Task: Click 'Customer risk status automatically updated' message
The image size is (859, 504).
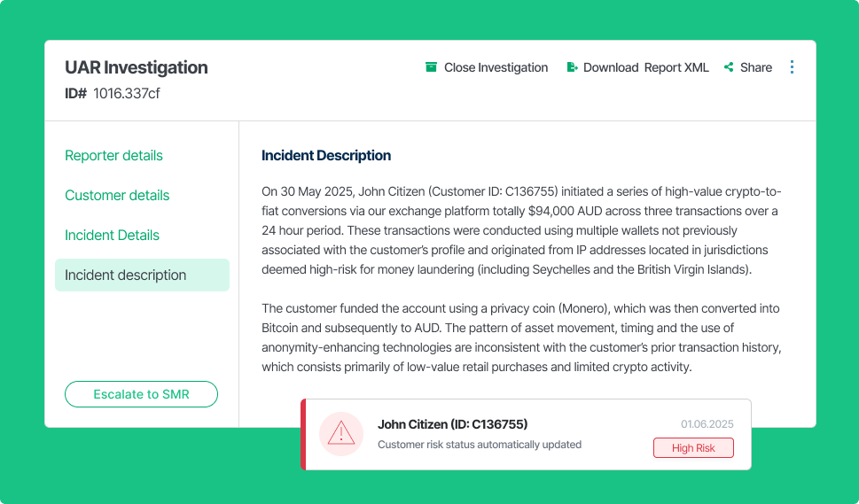Action: tap(480, 445)
